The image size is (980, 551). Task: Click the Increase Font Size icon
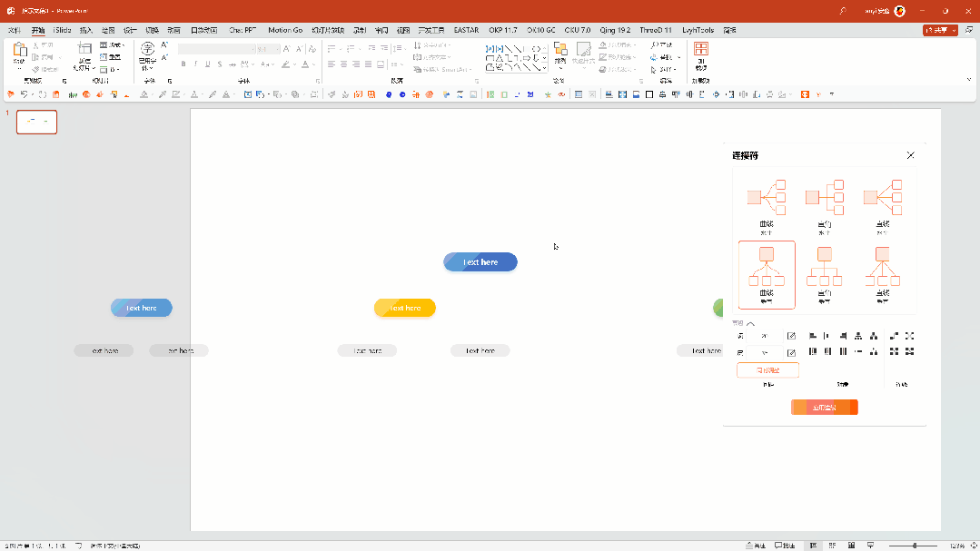[286, 49]
